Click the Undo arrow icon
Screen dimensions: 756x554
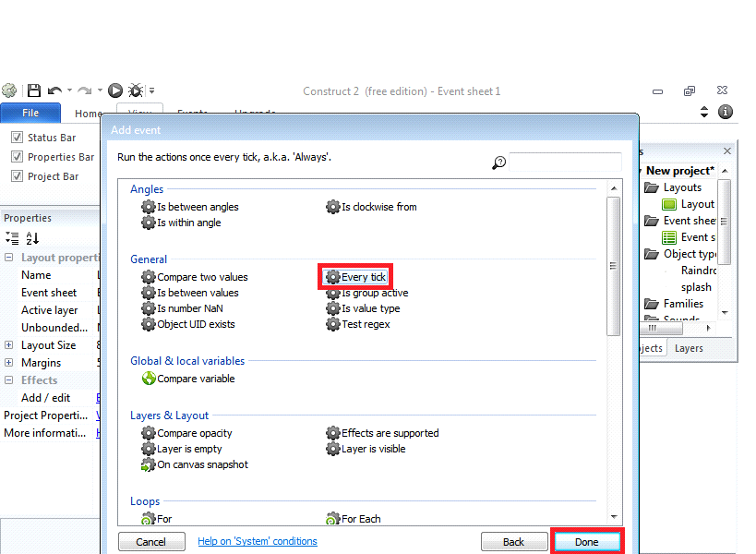pos(54,90)
